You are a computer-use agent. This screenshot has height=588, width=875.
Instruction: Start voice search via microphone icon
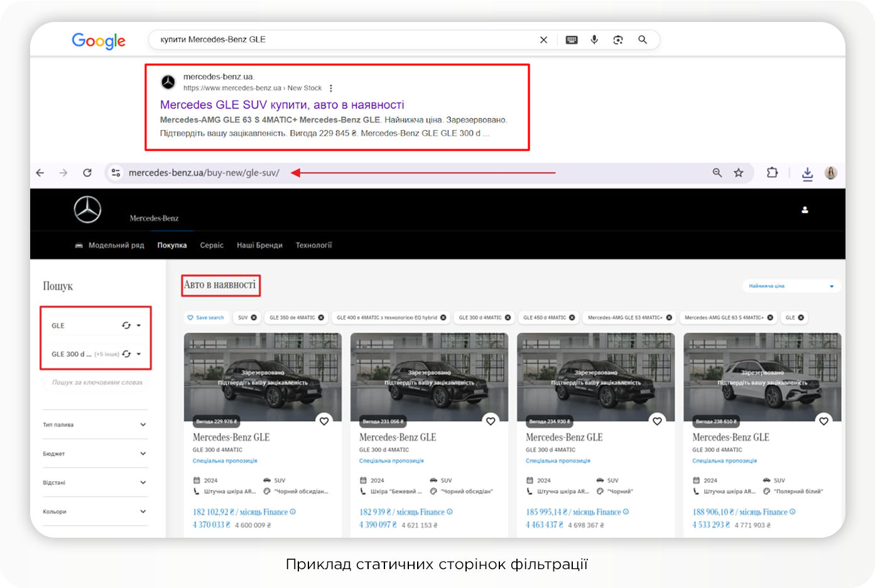click(594, 40)
